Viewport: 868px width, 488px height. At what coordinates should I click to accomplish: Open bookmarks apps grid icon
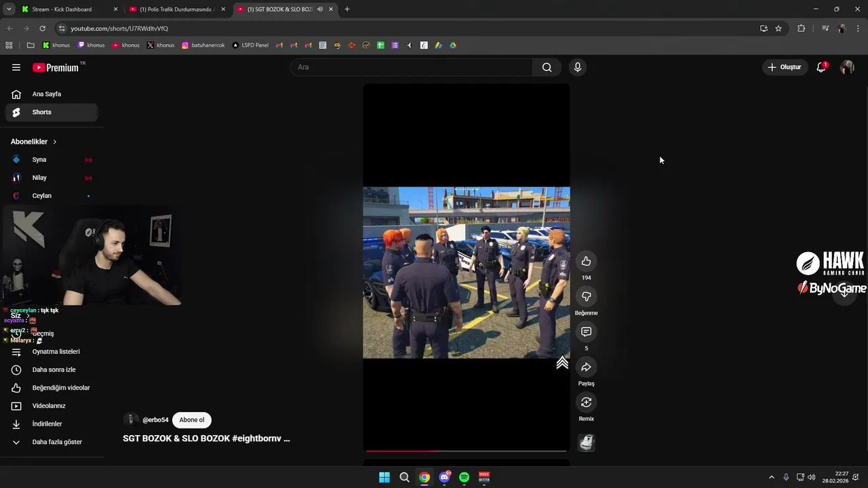pos(9,45)
